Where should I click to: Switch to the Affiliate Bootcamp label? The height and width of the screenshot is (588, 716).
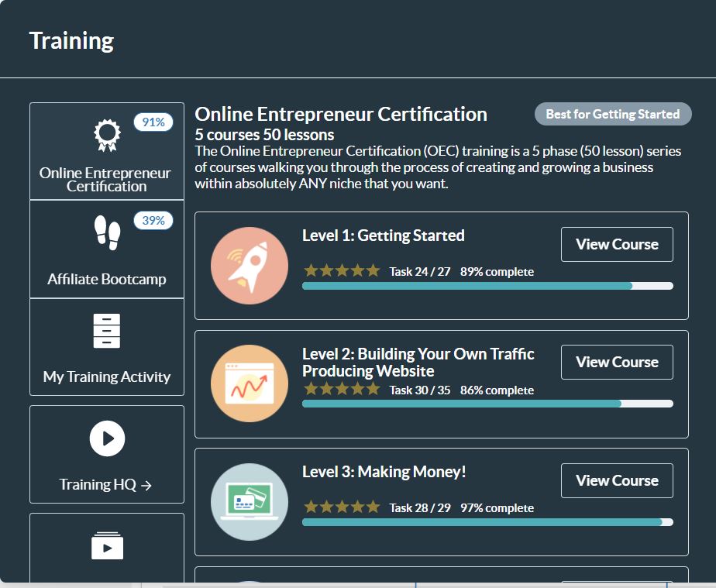107,279
